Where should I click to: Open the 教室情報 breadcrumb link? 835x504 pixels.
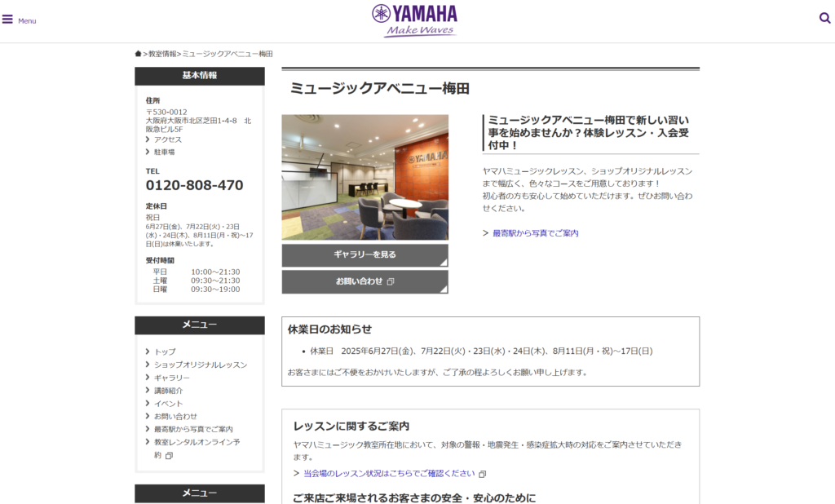(x=162, y=54)
